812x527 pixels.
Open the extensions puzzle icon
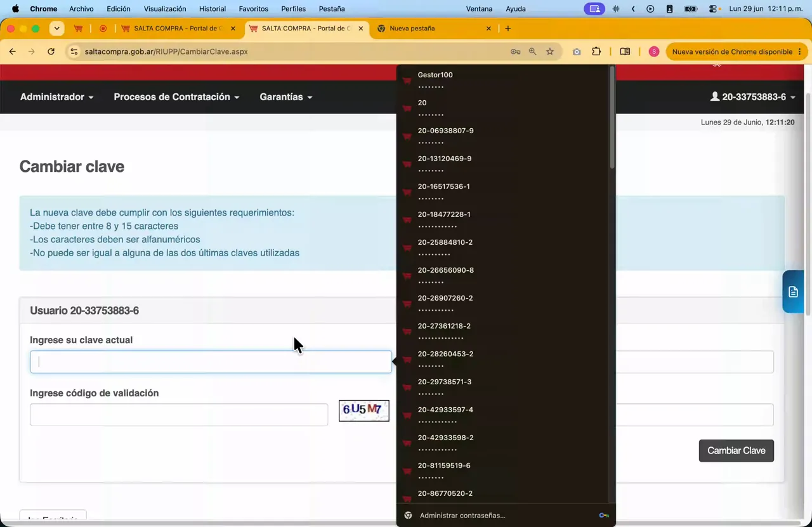click(596, 51)
